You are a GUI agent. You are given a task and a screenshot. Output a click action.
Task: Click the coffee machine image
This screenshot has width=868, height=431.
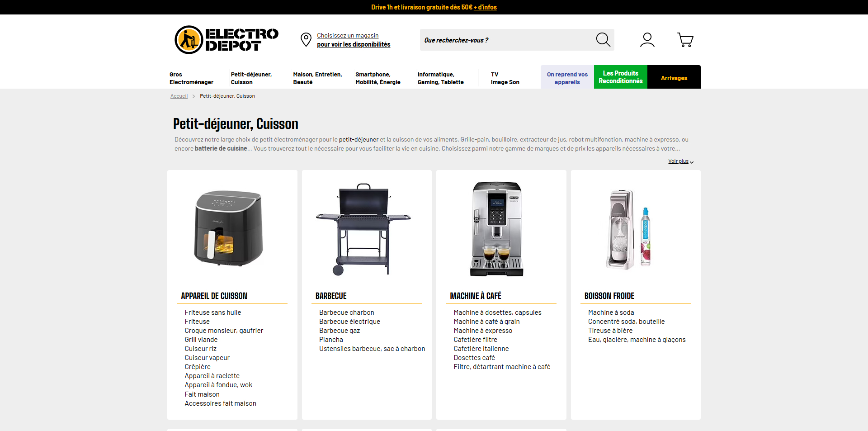tap(497, 229)
